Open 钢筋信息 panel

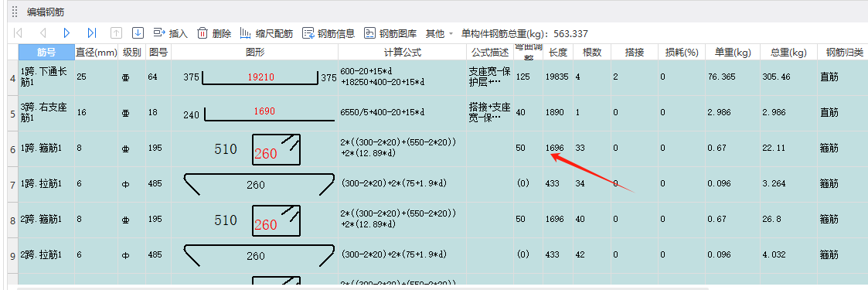[x=328, y=33]
